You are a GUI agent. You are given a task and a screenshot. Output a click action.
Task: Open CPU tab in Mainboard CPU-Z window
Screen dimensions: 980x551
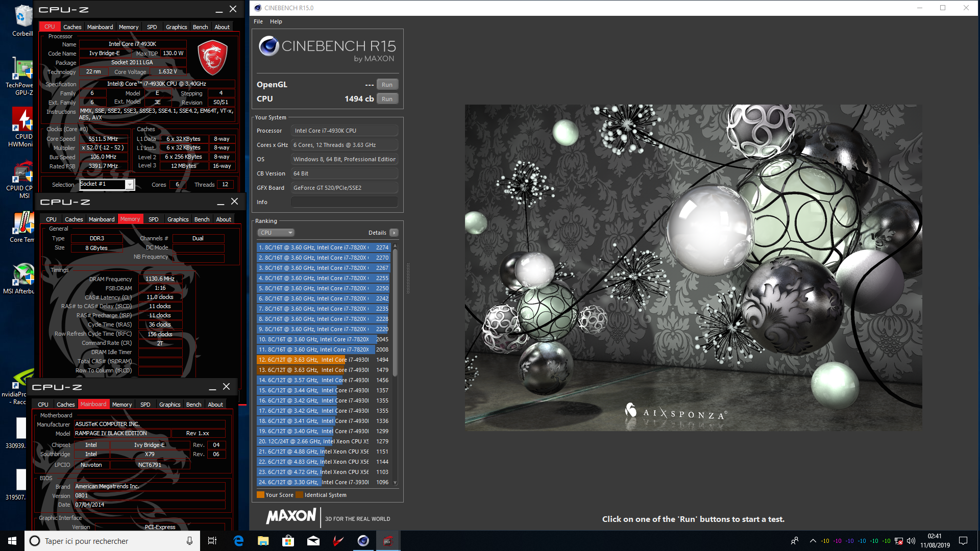tap(43, 405)
